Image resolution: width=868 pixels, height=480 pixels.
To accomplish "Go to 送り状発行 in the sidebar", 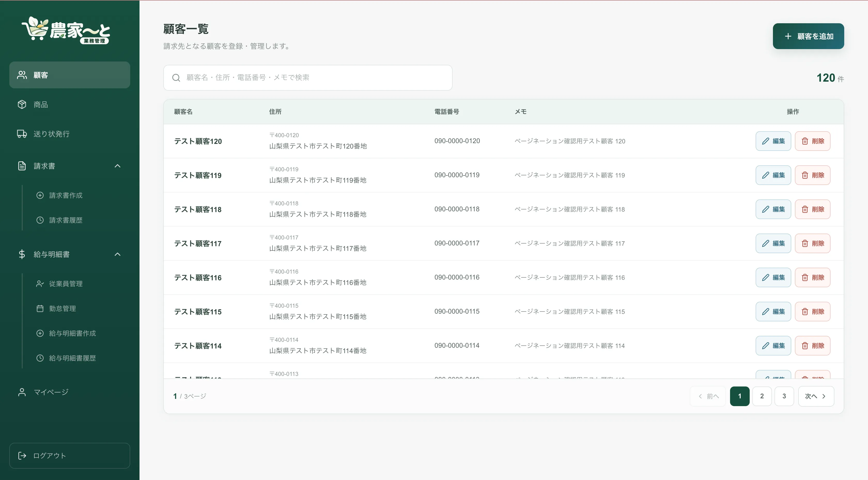I will (x=69, y=134).
